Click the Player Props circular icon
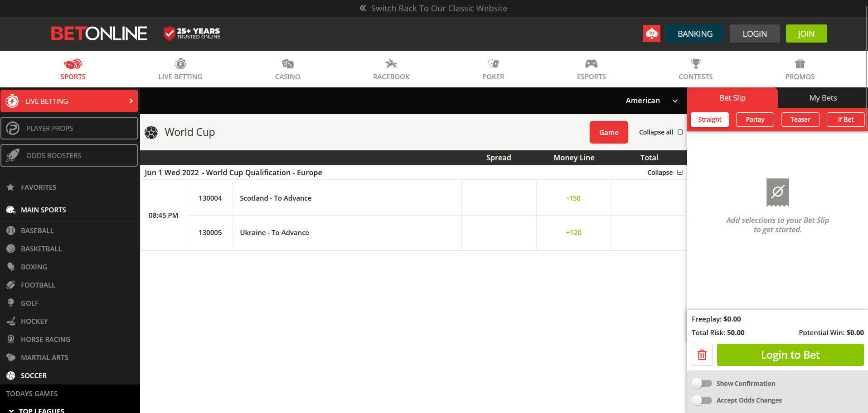The height and width of the screenshot is (413, 868). pyautogui.click(x=13, y=128)
